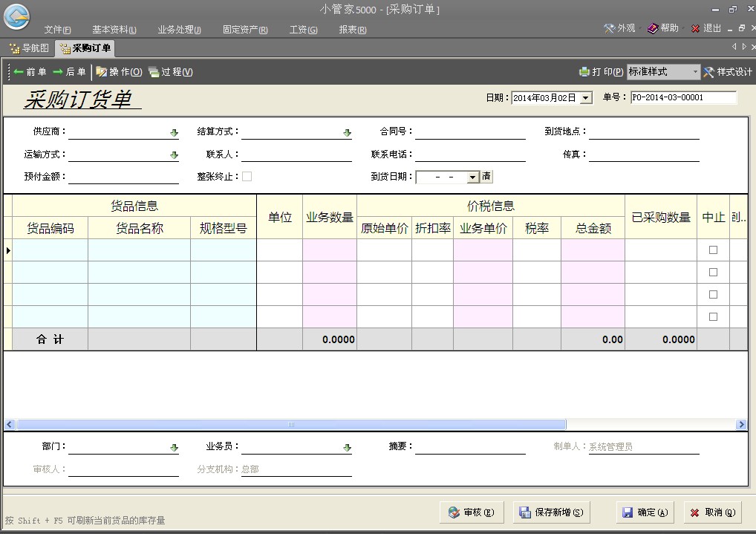Image resolution: width=756 pixels, height=534 pixels.
Task: Open the 文件(F) menu
Action: (x=57, y=30)
